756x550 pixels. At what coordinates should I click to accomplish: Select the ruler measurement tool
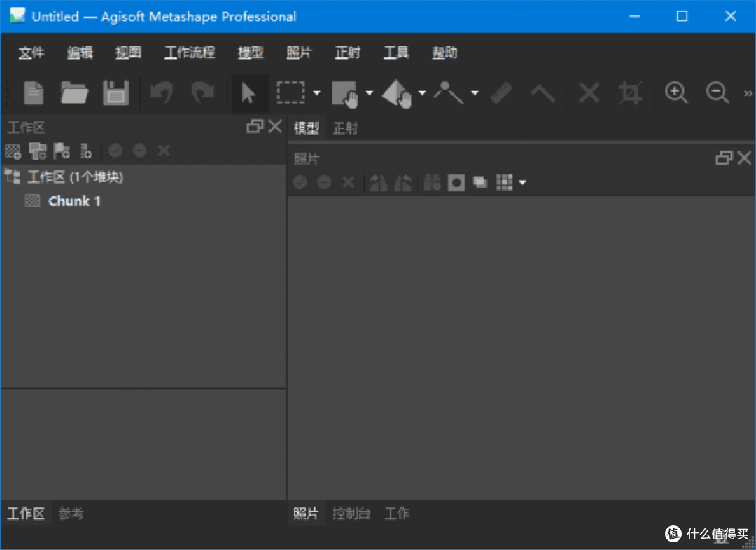[501, 92]
